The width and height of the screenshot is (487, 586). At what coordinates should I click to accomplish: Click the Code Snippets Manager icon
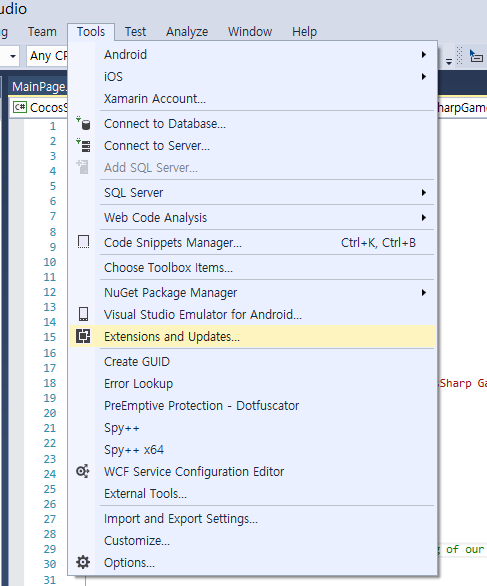click(x=83, y=242)
